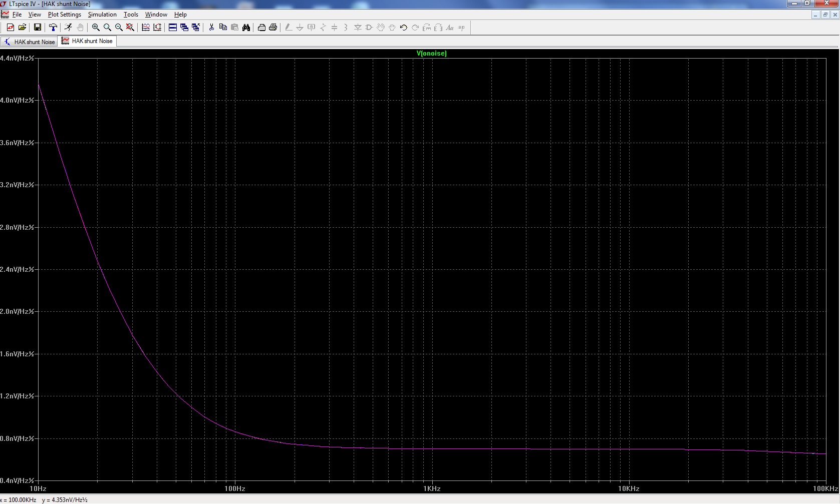Restore the inner plot window
Image resolution: width=840 pixels, height=504 pixels.
tap(825, 15)
